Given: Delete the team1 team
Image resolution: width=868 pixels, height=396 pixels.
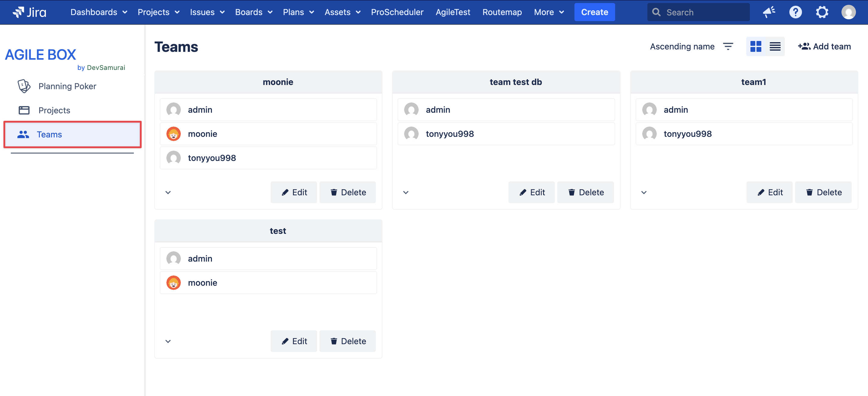Looking at the screenshot, I should 823,193.
